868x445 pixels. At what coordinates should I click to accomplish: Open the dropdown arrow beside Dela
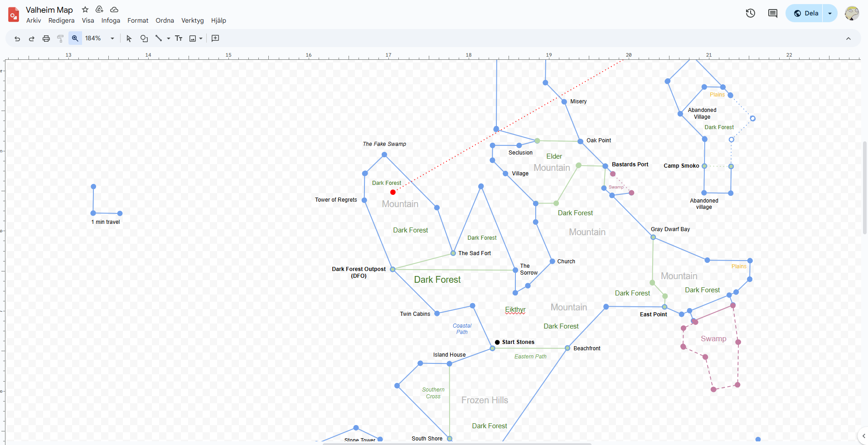tap(830, 13)
